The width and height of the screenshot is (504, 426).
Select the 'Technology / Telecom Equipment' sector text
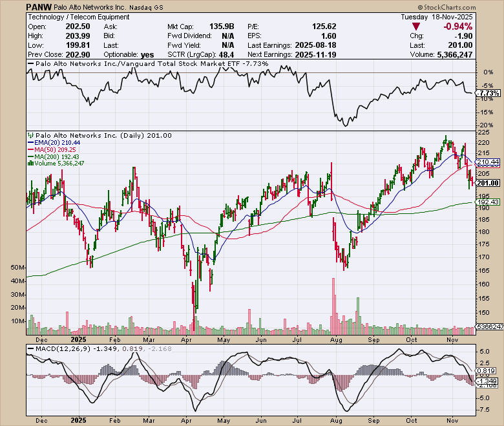[x=79, y=17]
